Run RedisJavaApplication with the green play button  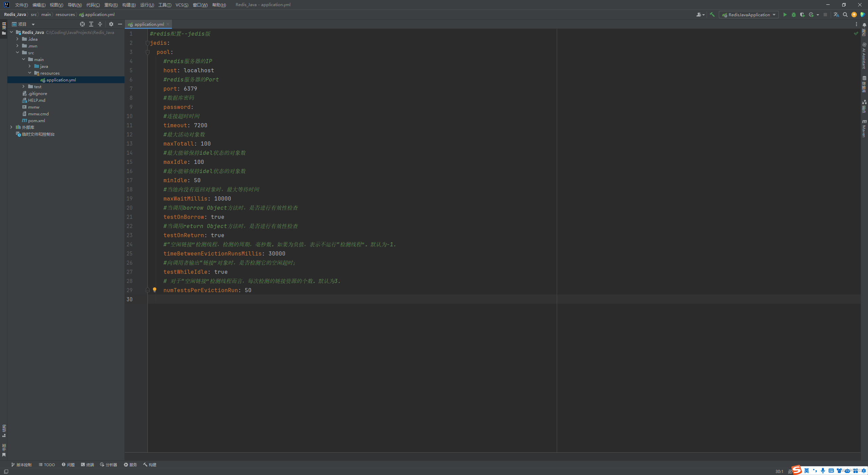785,15
